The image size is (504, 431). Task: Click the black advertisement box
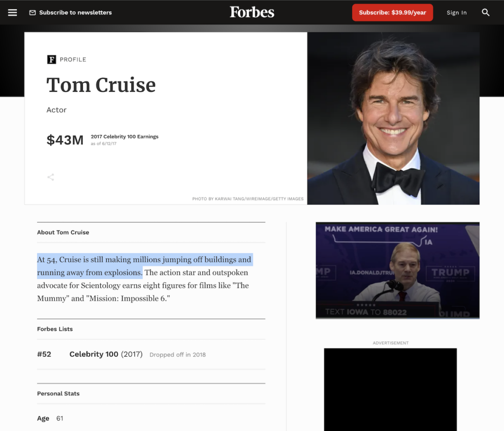390,390
